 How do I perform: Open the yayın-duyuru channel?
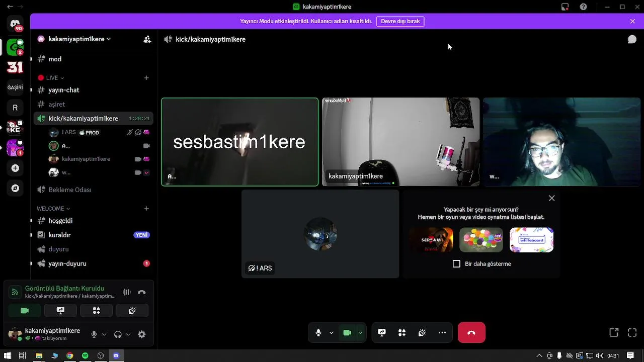[x=94, y=263]
